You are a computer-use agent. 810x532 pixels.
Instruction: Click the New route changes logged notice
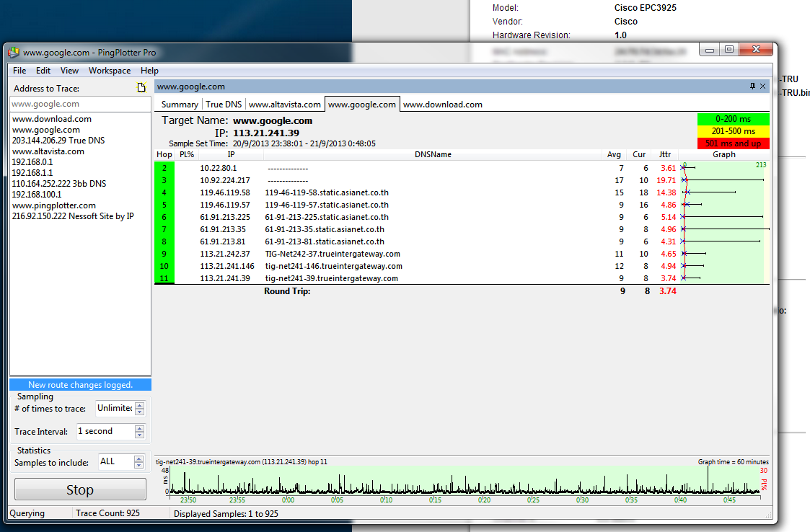coord(80,385)
